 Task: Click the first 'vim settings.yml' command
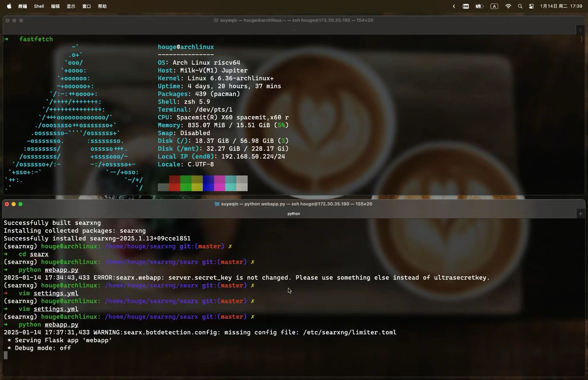49,293
